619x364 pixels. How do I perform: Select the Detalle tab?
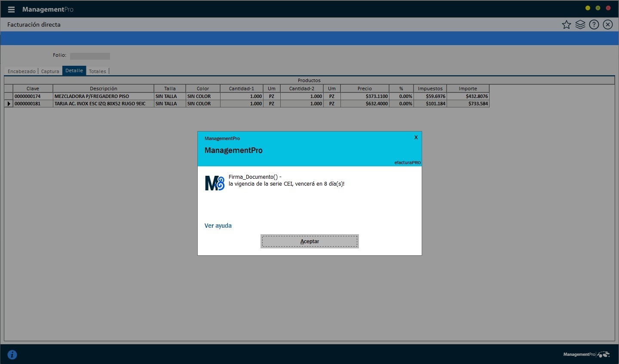click(x=74, y=71)
